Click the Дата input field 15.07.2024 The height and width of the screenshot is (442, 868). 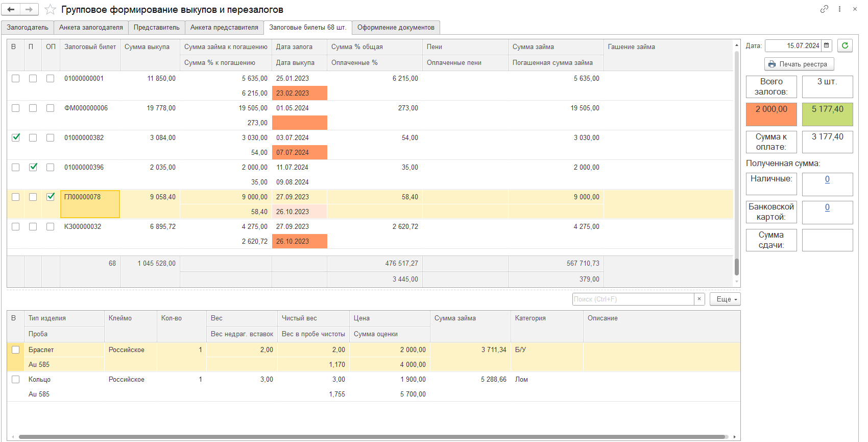click(793, 45)
